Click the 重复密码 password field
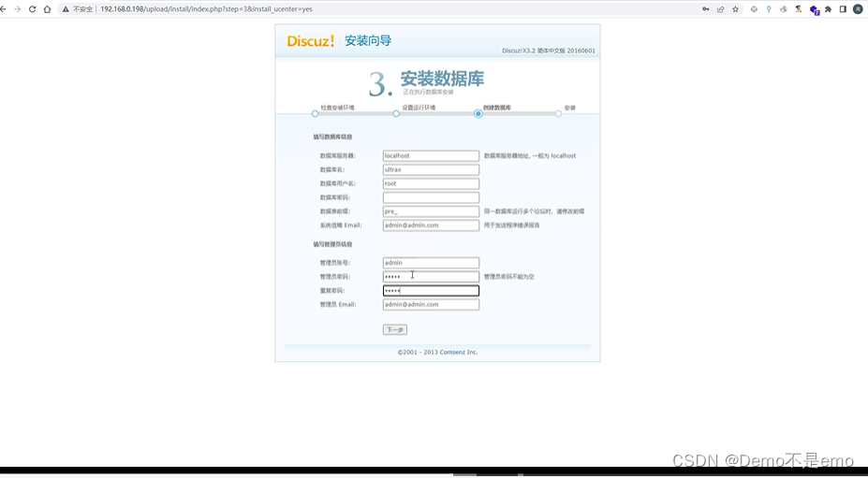The image size is (868, 478). [x=431, y=291]
